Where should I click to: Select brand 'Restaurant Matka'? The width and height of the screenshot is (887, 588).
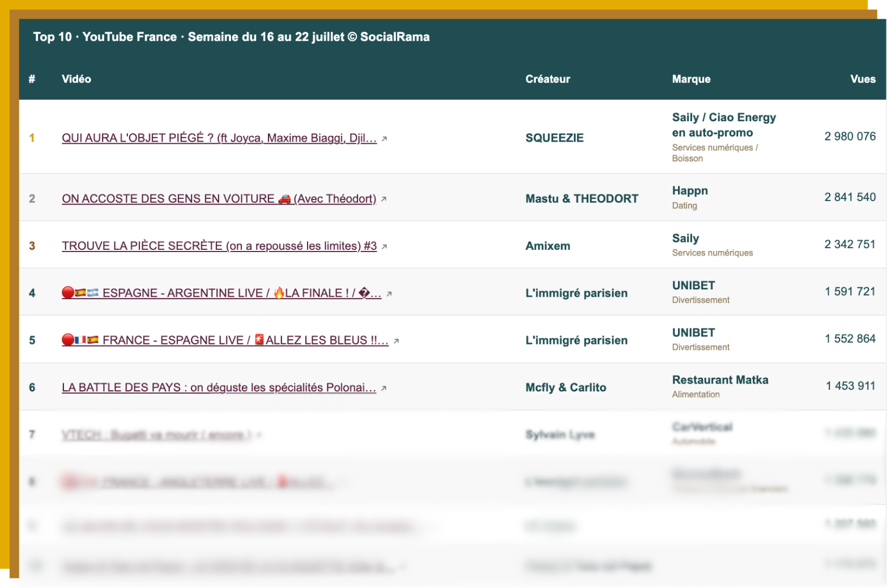click(x=720, y=380)
